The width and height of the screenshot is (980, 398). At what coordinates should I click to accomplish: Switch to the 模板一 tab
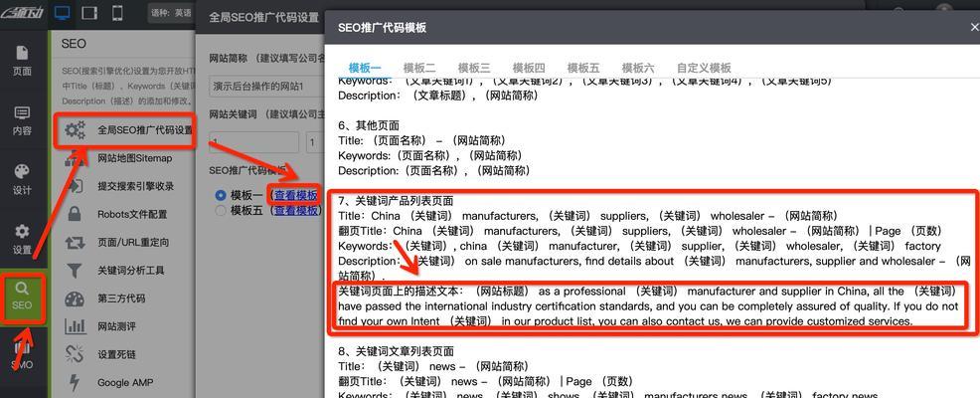tap(365, 68)
